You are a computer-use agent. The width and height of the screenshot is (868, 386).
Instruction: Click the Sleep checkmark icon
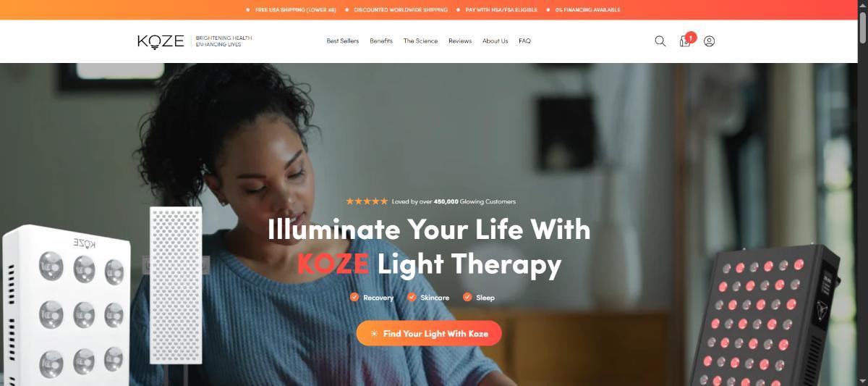click(x=467, y=297)
